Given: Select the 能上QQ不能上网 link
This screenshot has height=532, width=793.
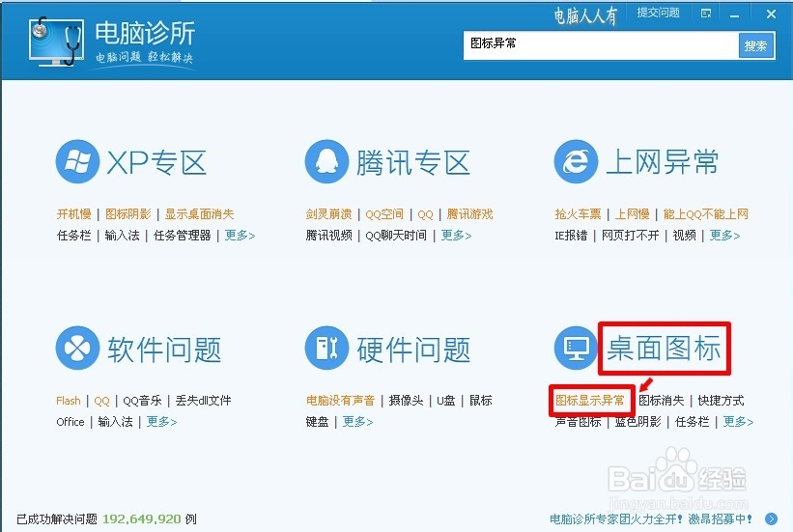Looking at the screenshot, I should pos(705,214).
